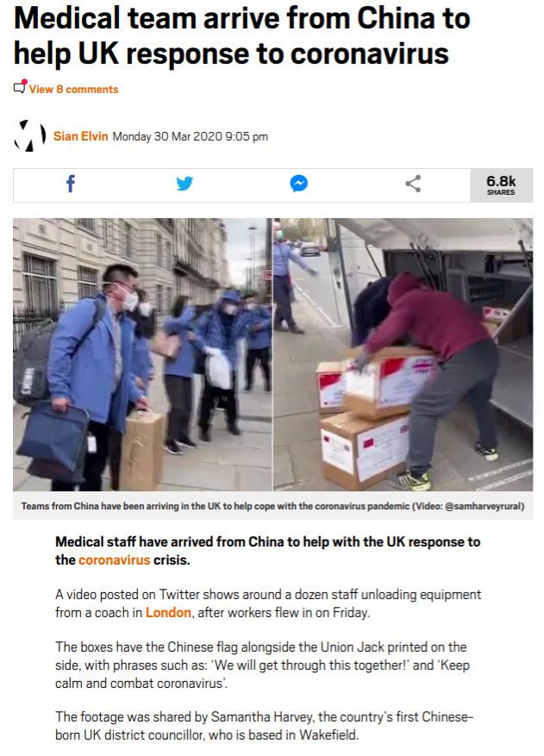Click paragraph mentioning Samantha Harvey in Wakefield
Image resolution: width=544 pixels, height=756 pixels.
pos(265,726)
